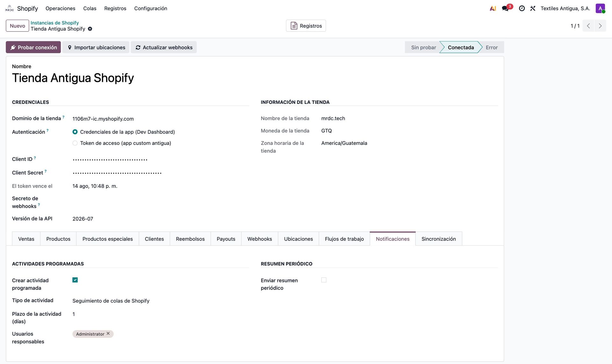Click the token expiry date value
Image resolution: width=612 pixels, height=364 pixels.
(95, 186)
